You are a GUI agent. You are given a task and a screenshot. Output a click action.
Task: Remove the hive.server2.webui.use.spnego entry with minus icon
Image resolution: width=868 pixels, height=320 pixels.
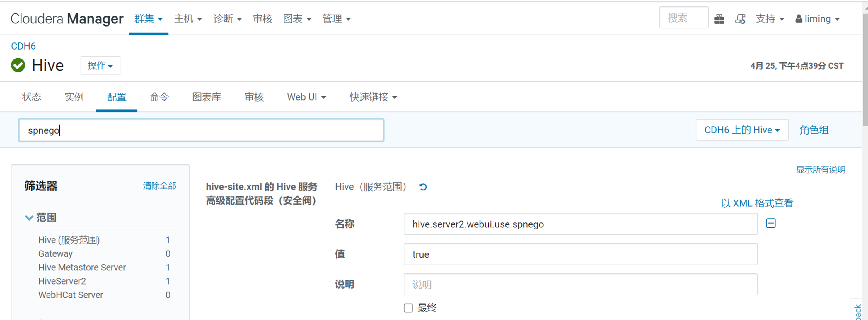click(771, 223)
